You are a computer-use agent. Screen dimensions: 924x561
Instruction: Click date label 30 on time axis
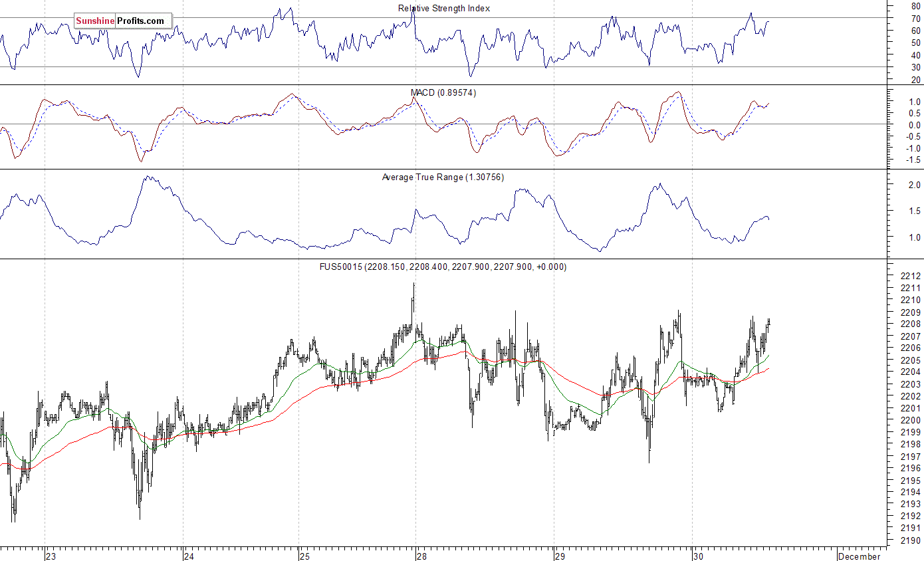click(697, 556)
